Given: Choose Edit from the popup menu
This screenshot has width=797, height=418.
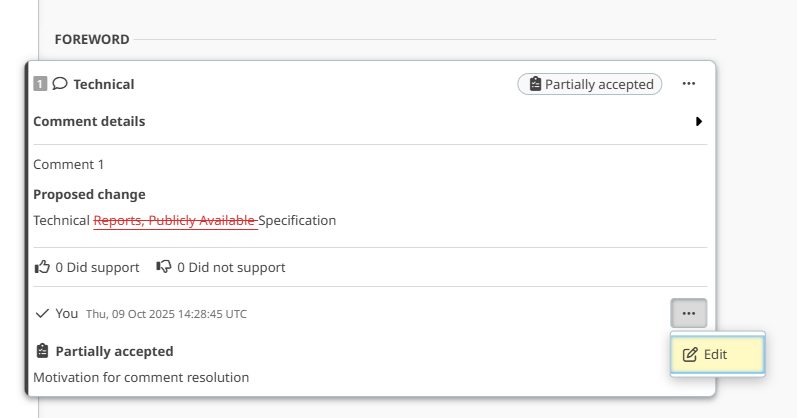Looking at the screenshot, I should point(717,355).
